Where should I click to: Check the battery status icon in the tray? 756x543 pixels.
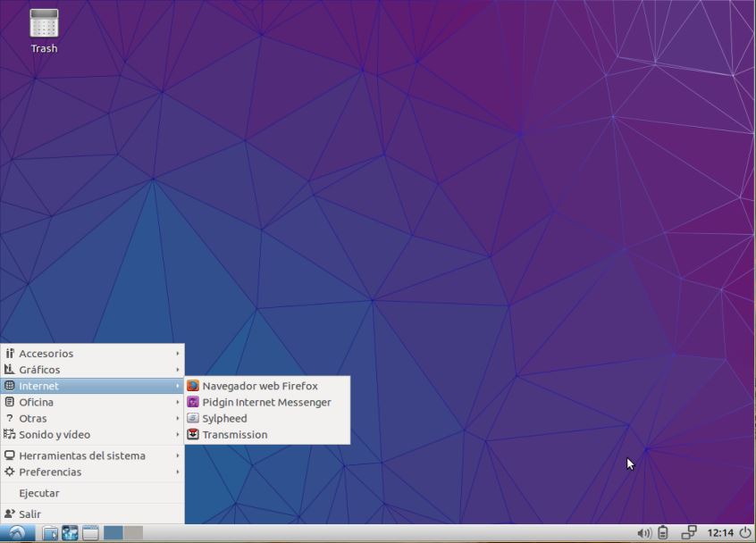663,533
